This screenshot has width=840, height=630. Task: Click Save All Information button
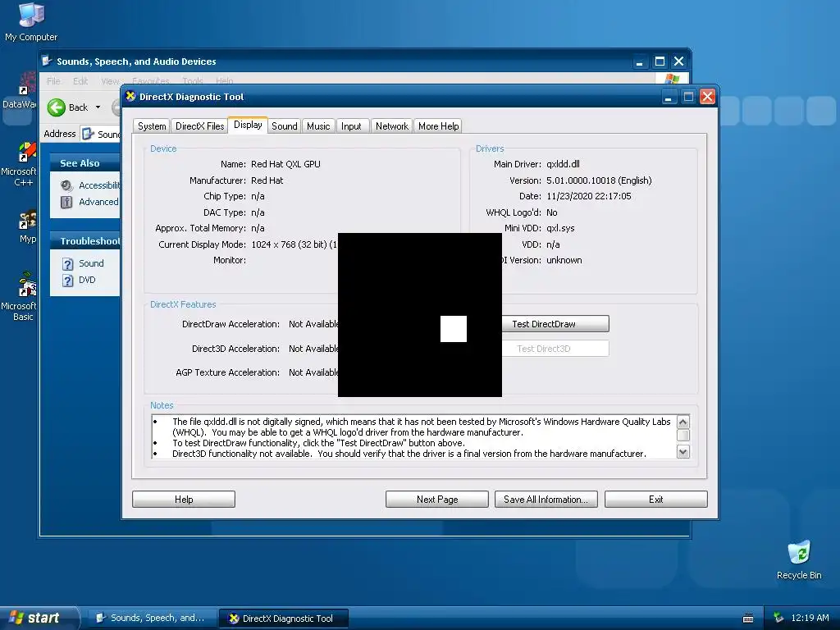[546, 500]
